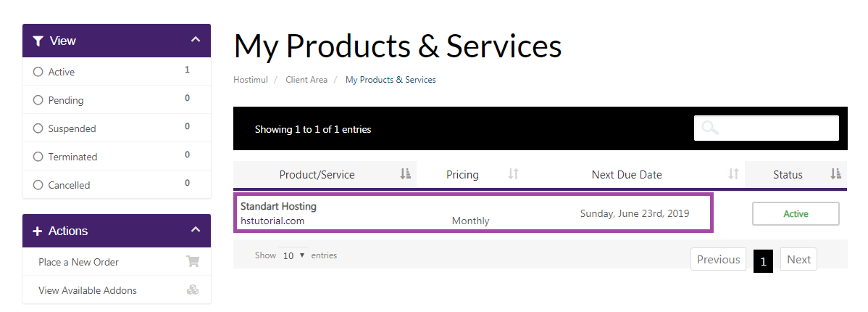Click the Next pagination button
This screenshot has width=868, height=312.
798,260
